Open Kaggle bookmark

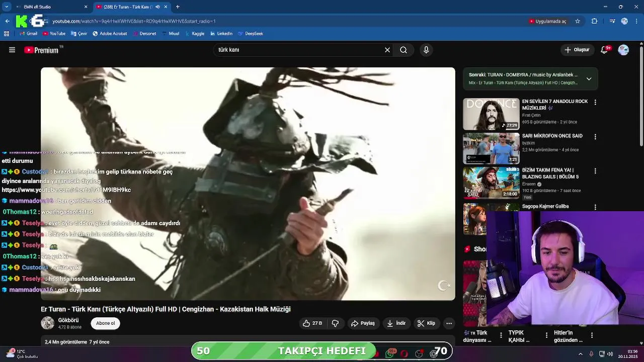[195, 34]
